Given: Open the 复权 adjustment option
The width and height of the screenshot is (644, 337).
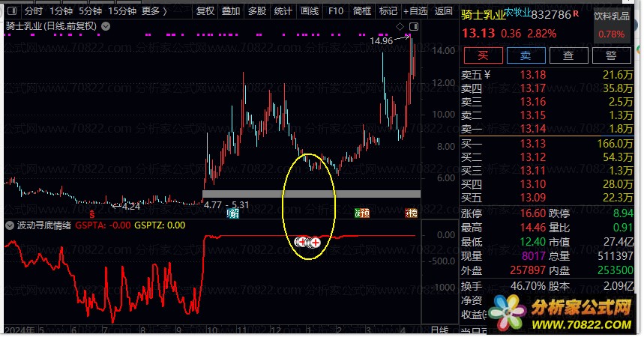Looking at the screenshot, I should [x=205, y=11].
